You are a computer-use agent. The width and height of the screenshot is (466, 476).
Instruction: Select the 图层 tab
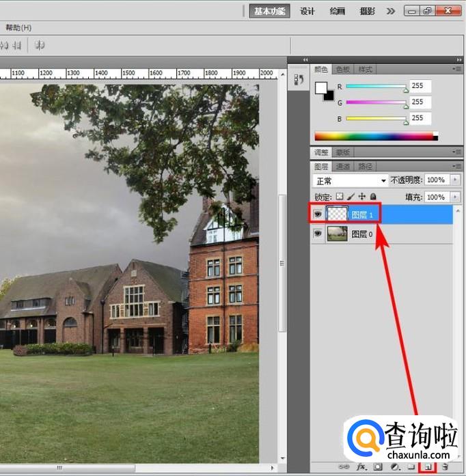click(320, 167)
